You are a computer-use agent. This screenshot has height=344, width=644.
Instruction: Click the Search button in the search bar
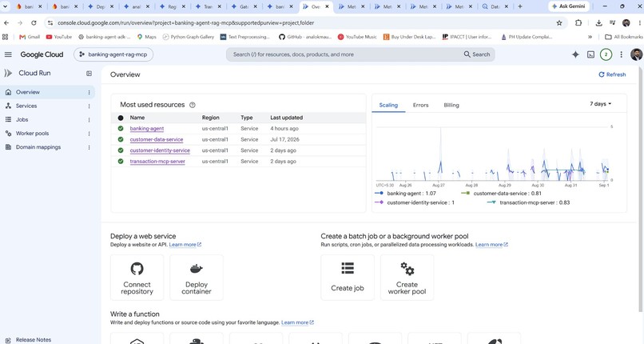pyautogui.click(x=477, y=54)
